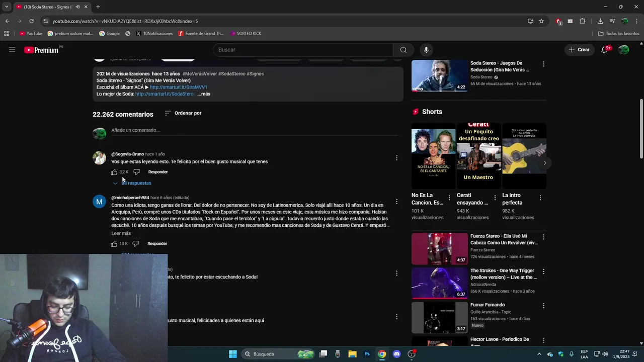Expand the 88 respuestas replies
Image resolution: width=644 pixels, height=362 pixels.
[132, 183]
